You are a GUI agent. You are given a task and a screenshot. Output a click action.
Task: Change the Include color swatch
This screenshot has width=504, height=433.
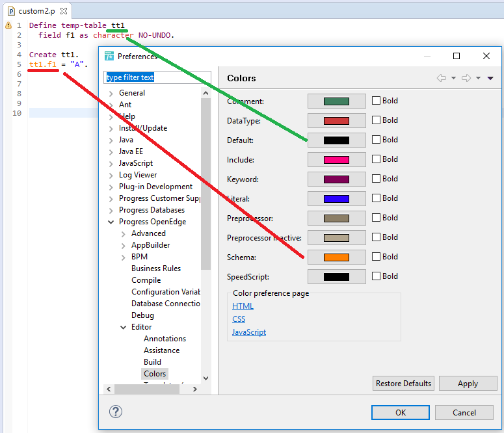click(x=336, y=160)
